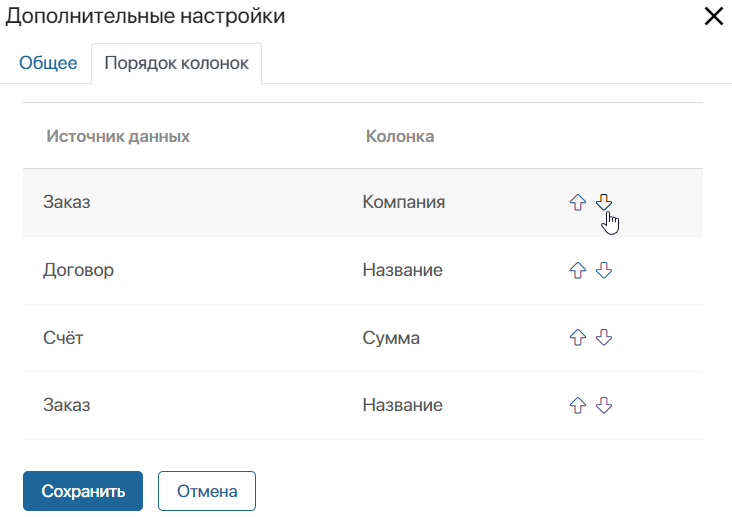Move Счёт Сумма row up
Viewport: 732px width, 517px height.
[577, 337]
